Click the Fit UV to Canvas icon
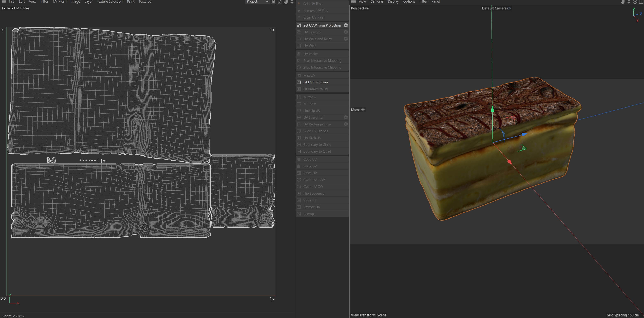Image resolution: width=644 pixels, height=318 pixels. click(x=299, y=82)
